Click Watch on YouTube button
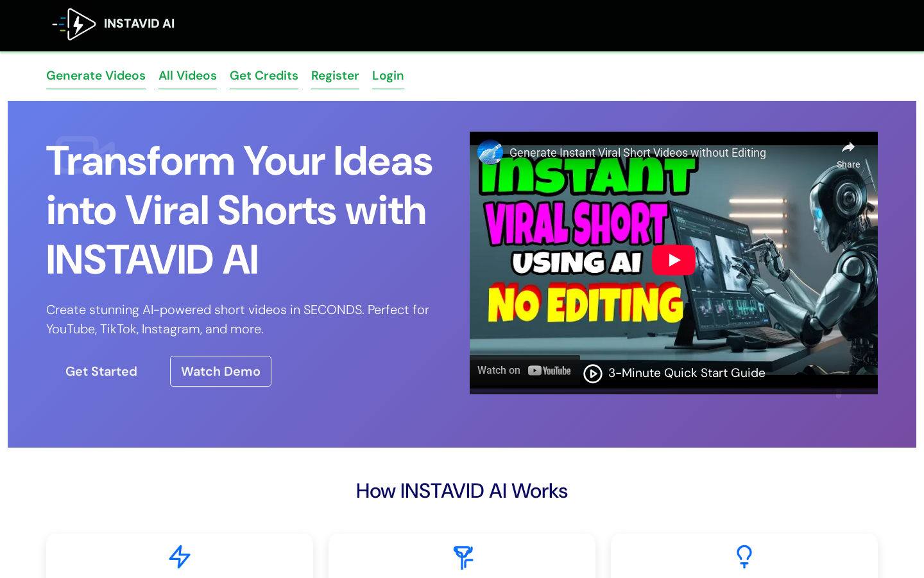Image resolution: width=924 pixels, height=578 pixels. click(524, 371)
